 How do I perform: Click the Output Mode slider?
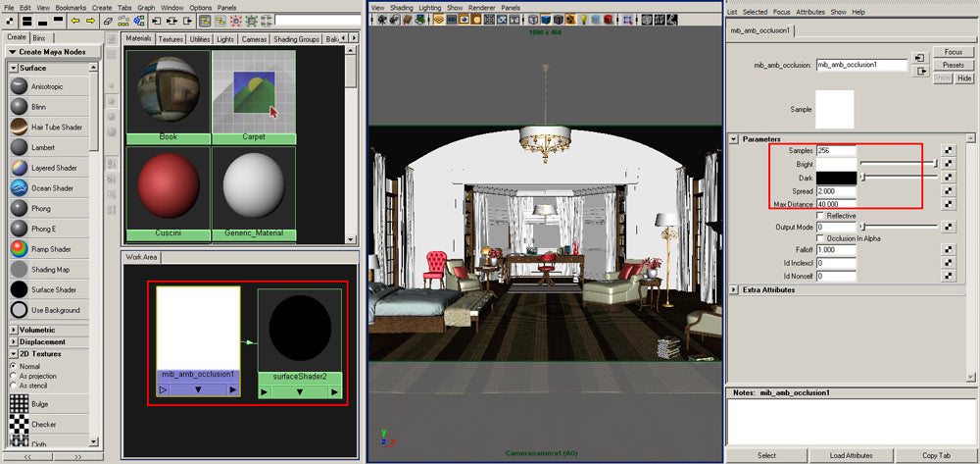(899, 227)
